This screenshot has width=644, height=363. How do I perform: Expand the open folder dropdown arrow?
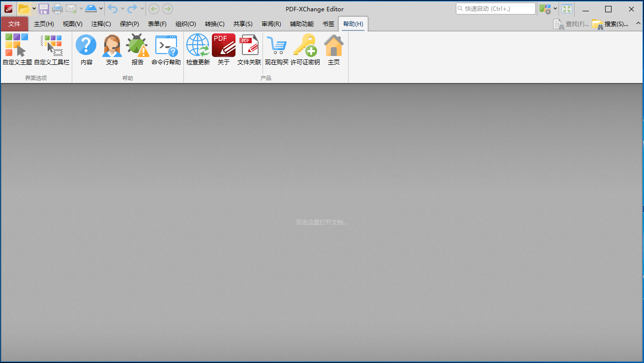[x=34, y=8]
